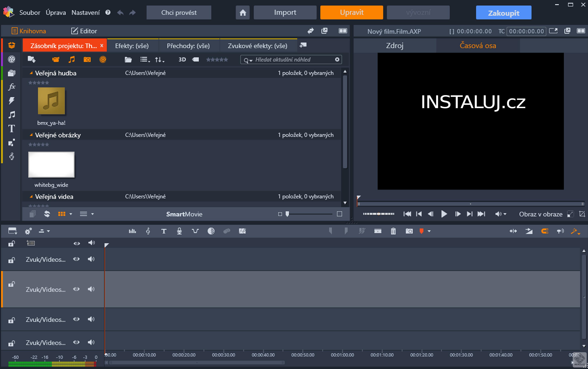The height and width of the screenshot is (369, 588).
Task: Open the marker dropdown arrow in the timeline toolbar
Action: pos(429,231)
